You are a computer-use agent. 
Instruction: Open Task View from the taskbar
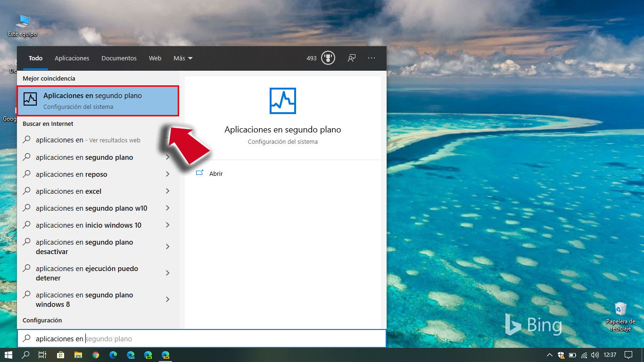(42, 355)
